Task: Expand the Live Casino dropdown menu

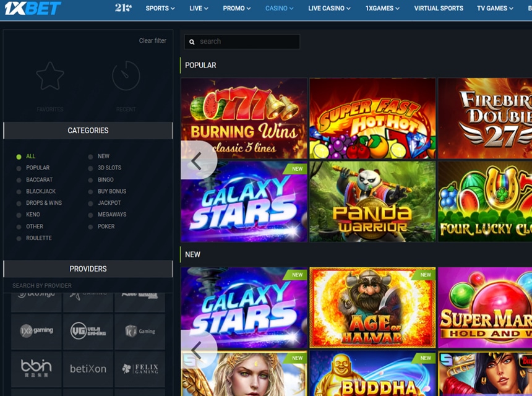Action: (329, 9)
